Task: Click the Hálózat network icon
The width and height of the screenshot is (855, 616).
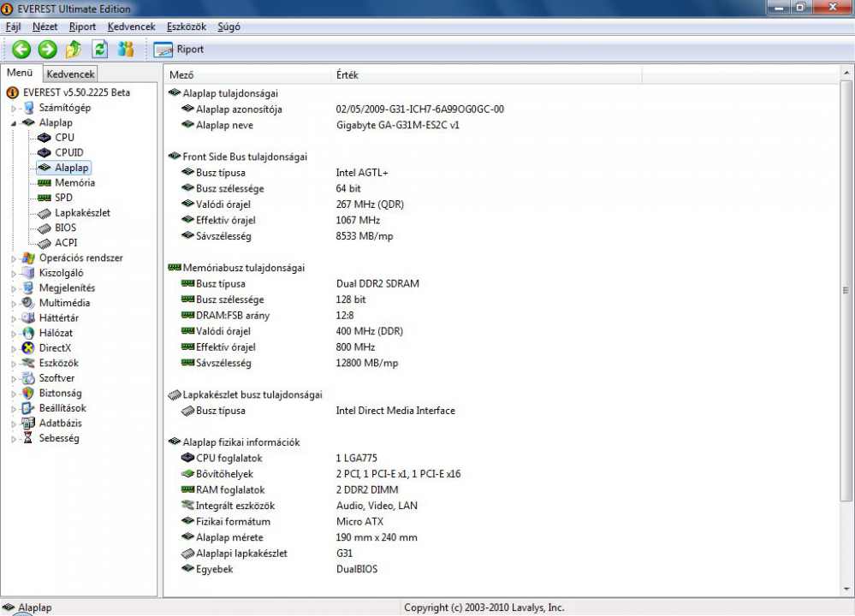Action: point(28,333)
